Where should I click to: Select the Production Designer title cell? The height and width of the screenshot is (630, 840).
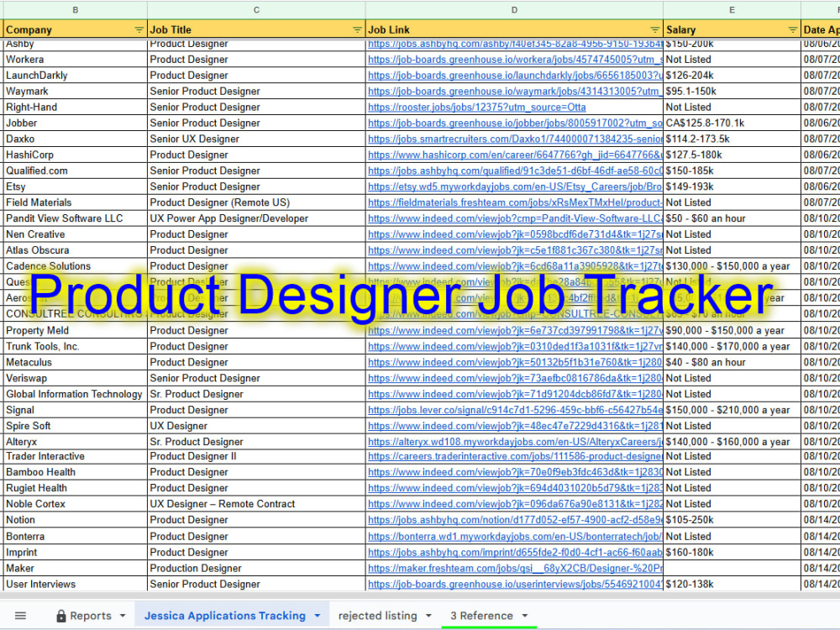click(x=256, y=568)
